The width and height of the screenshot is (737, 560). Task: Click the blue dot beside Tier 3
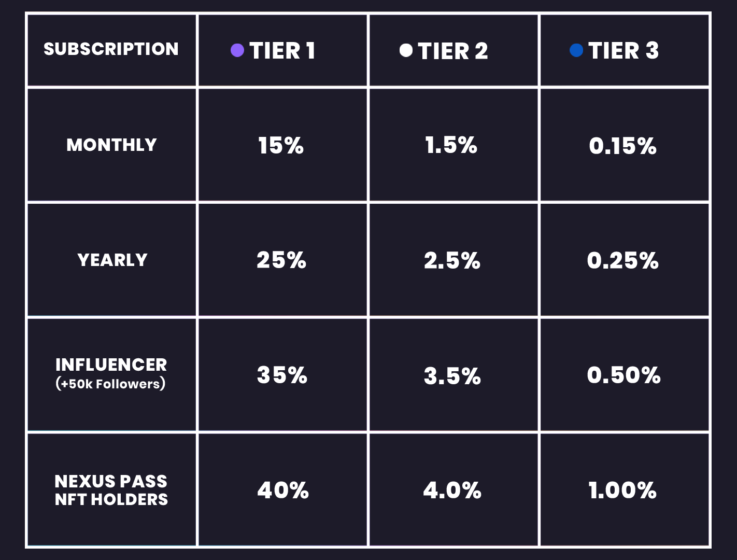(x=576, y=50)
